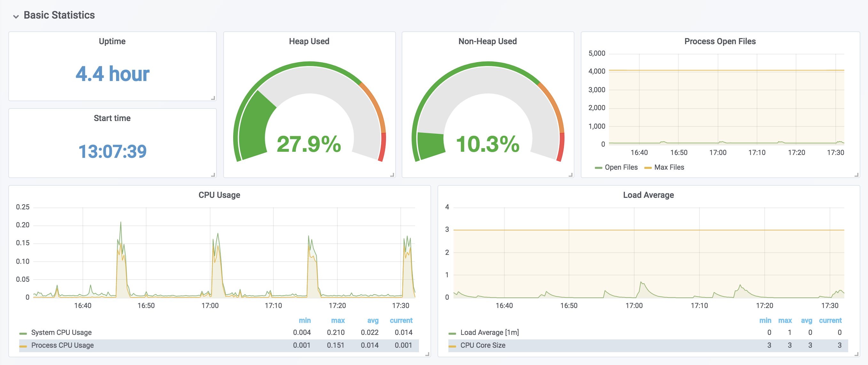Click the Process Open Files panel title
Screen dimensions: 868x365
click(720, 41)
